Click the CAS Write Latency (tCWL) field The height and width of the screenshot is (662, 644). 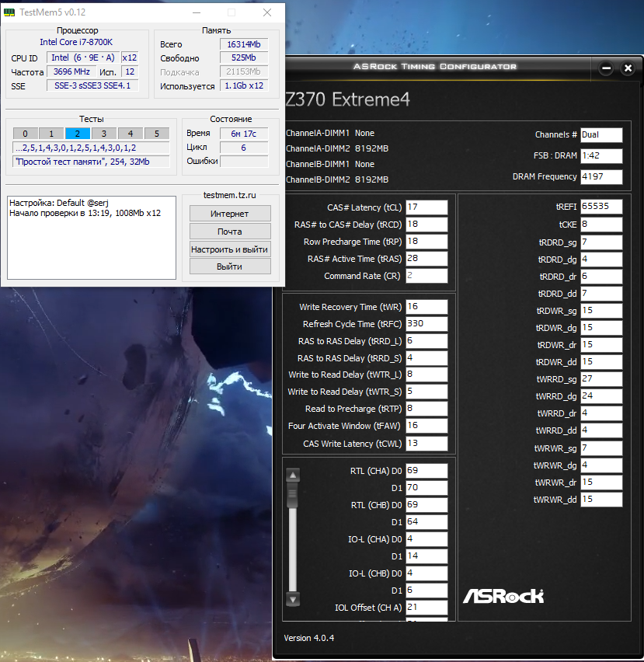[426, 444]
